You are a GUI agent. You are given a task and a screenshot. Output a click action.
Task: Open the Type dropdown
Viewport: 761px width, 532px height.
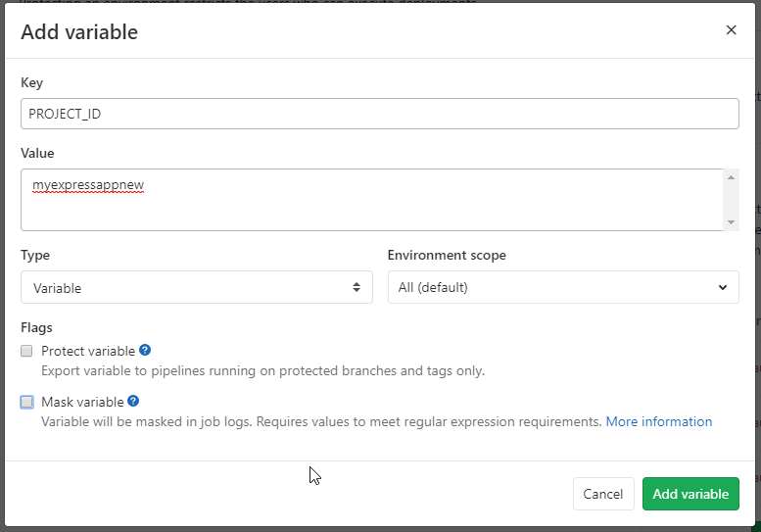click(x=197, y=287)
